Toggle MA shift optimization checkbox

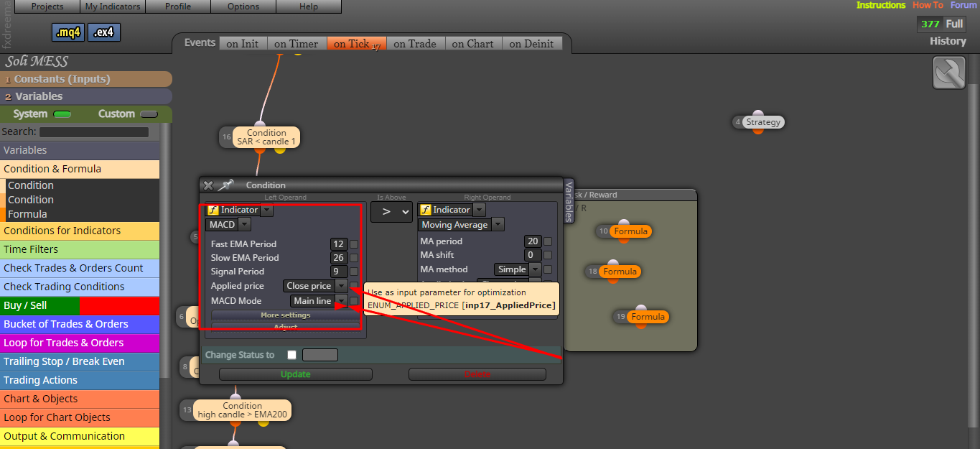548,255
